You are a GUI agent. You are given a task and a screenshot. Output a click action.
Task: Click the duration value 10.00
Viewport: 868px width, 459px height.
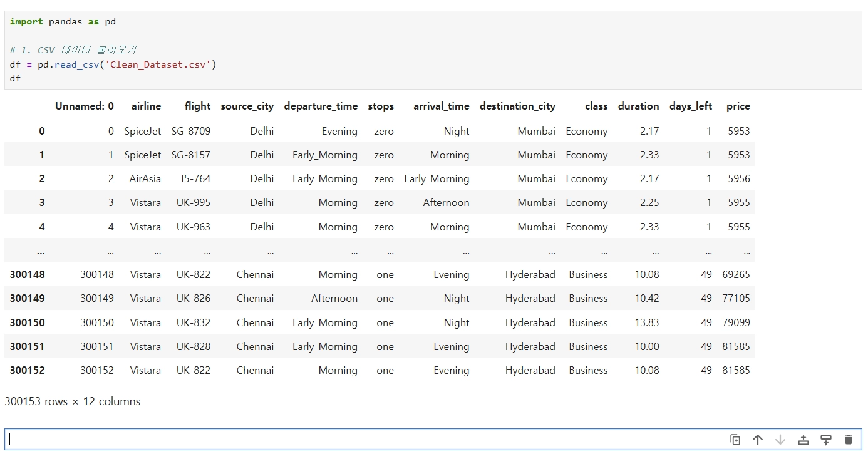coord(647,347)
